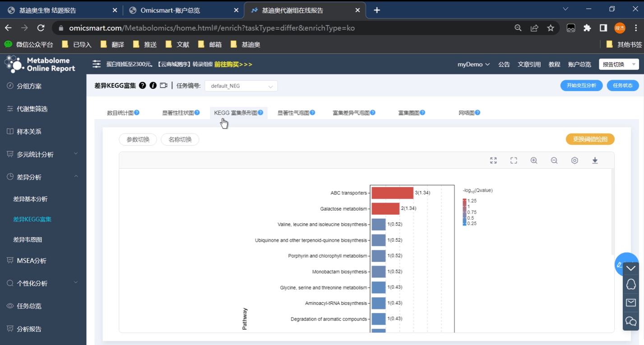Open the 教程 menu item

(x=554, y=64)
